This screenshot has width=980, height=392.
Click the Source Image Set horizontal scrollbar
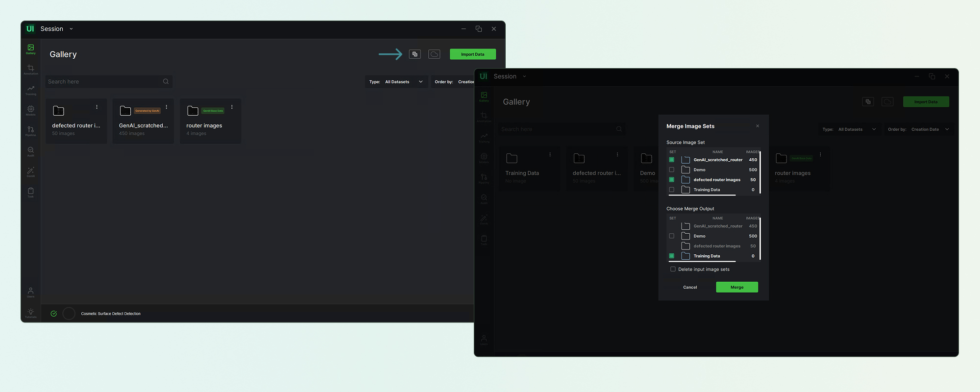(x=702, y=195)
